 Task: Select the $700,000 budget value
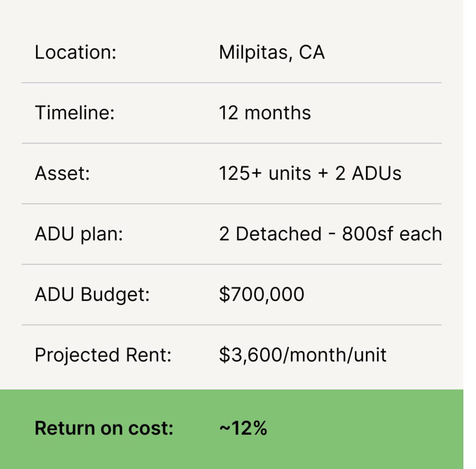(x=261, y=294)
